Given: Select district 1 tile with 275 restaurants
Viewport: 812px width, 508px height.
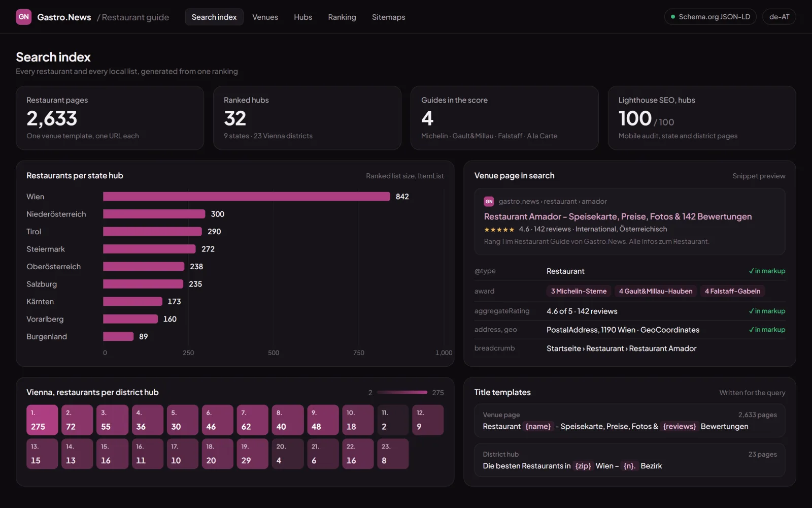Looking at the screenshot, I should click(x=42, y=420).
